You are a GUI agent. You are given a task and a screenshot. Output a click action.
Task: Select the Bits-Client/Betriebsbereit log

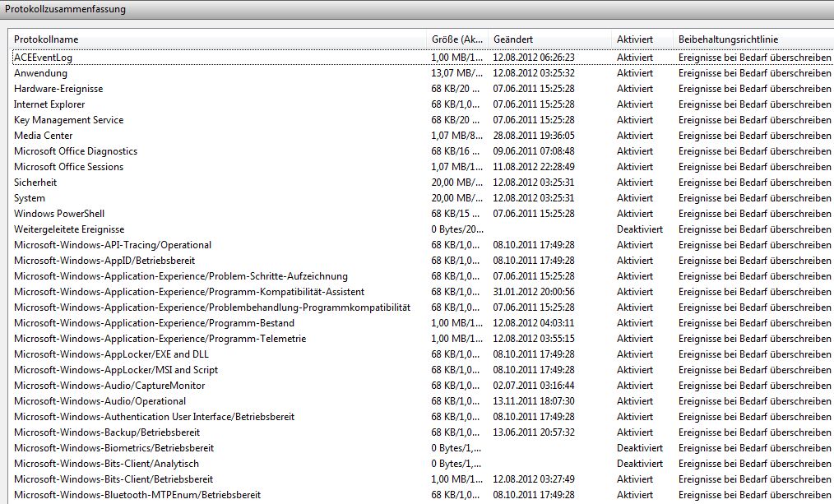(423, 479)
